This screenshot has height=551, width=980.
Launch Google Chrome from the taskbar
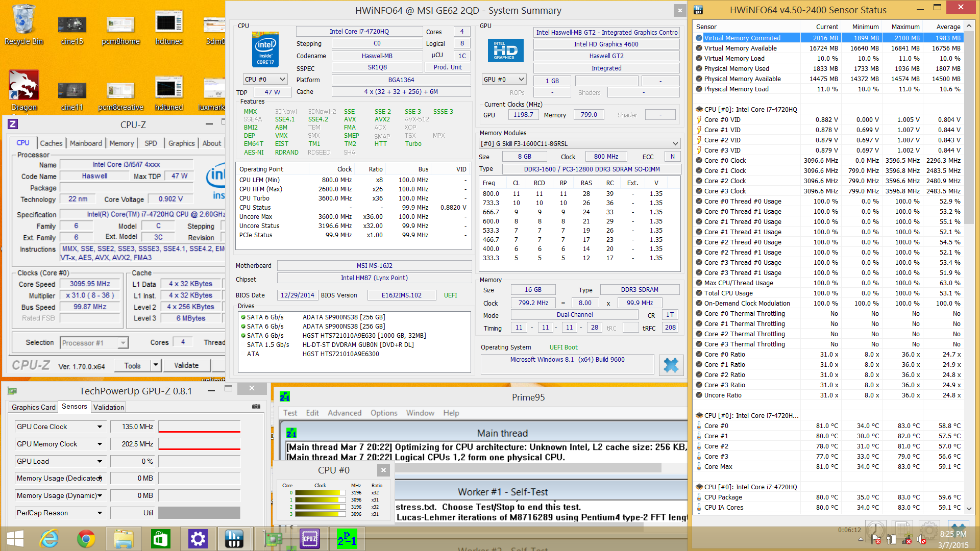86,539
